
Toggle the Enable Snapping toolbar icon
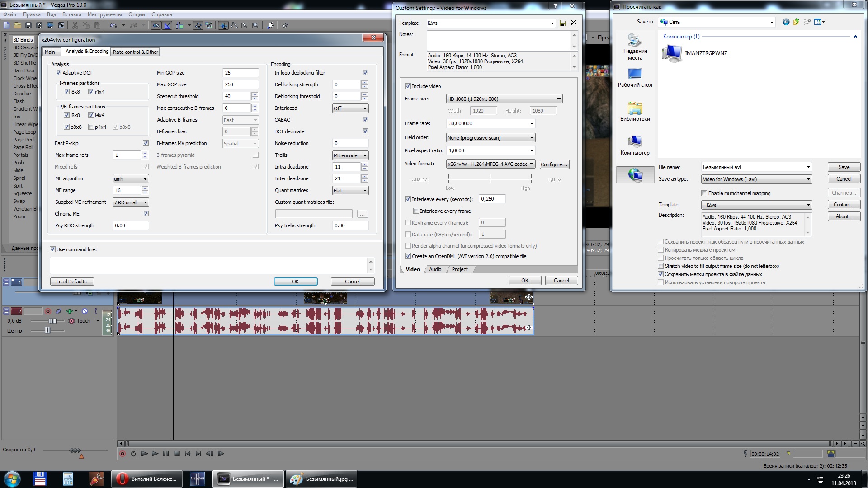coord(156,25)
